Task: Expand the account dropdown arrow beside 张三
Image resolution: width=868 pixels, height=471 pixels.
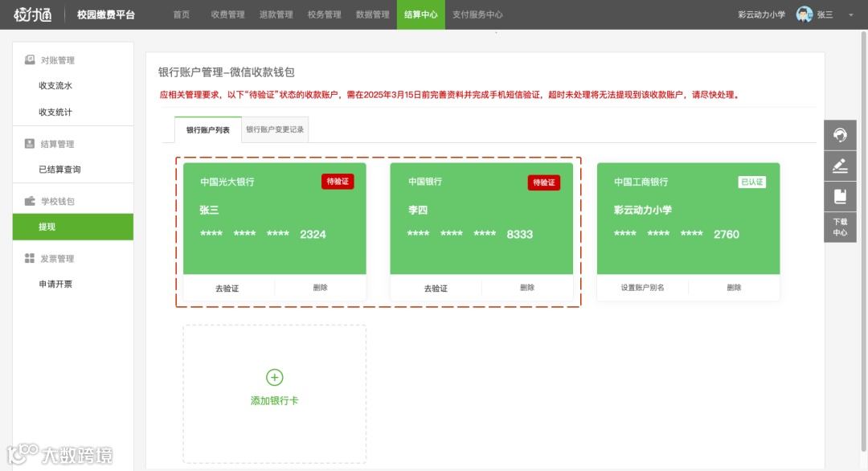Action: 851,15
